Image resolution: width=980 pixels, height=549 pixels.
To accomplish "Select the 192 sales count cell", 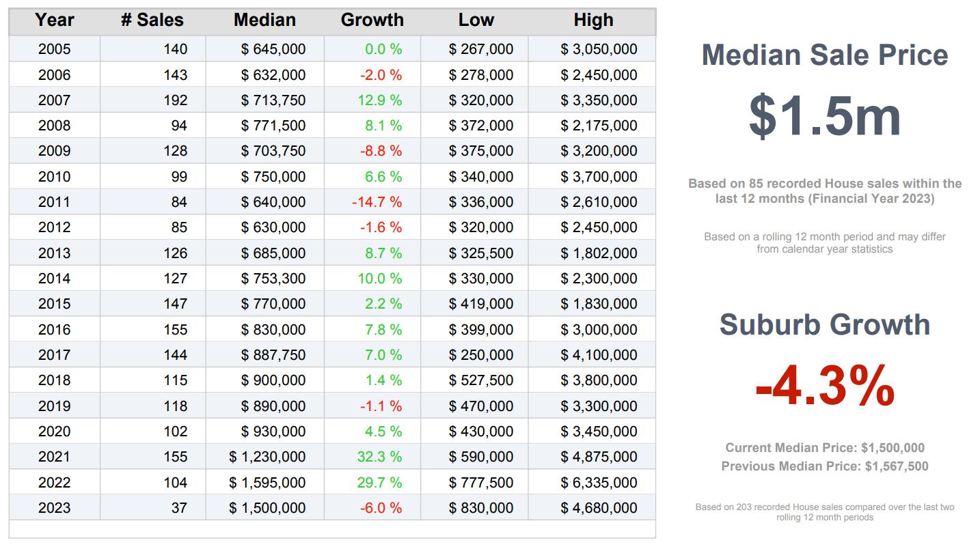I will (x=176, y=100).
